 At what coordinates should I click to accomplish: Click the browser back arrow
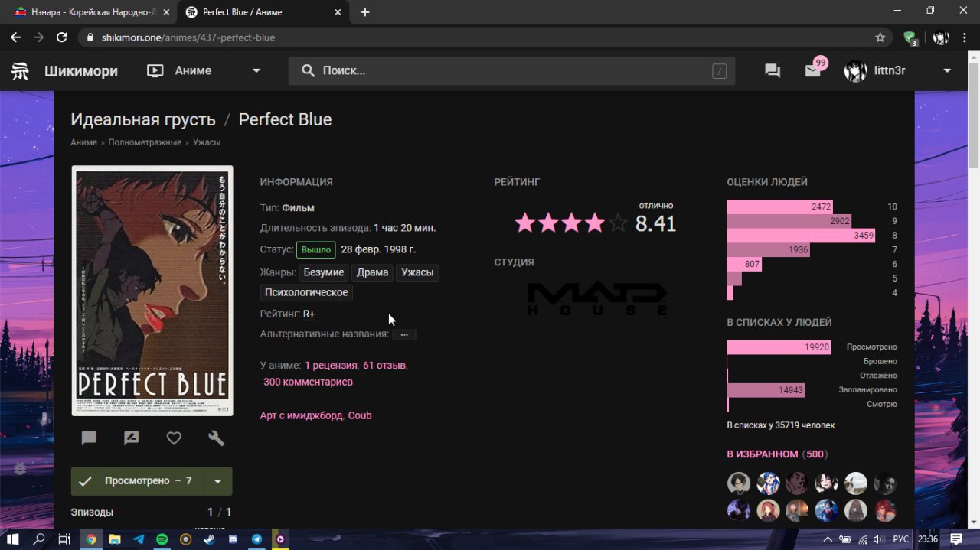point(15,37)
